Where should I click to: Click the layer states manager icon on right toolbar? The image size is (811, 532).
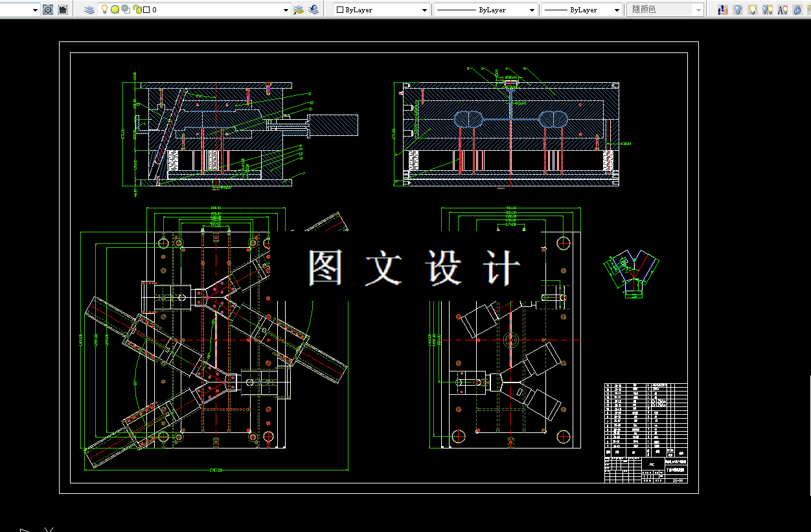pyautogui.click(x=723, y=10)
